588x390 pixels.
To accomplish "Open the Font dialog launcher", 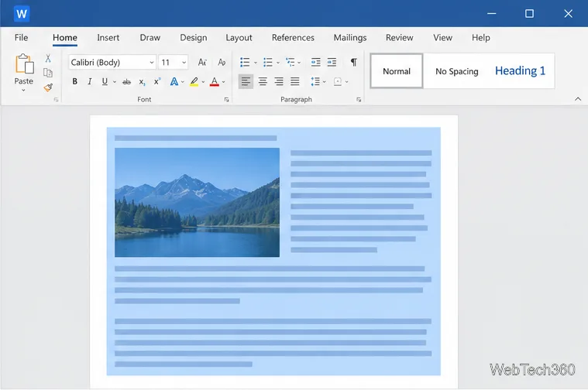I will (x=226, y=100).
